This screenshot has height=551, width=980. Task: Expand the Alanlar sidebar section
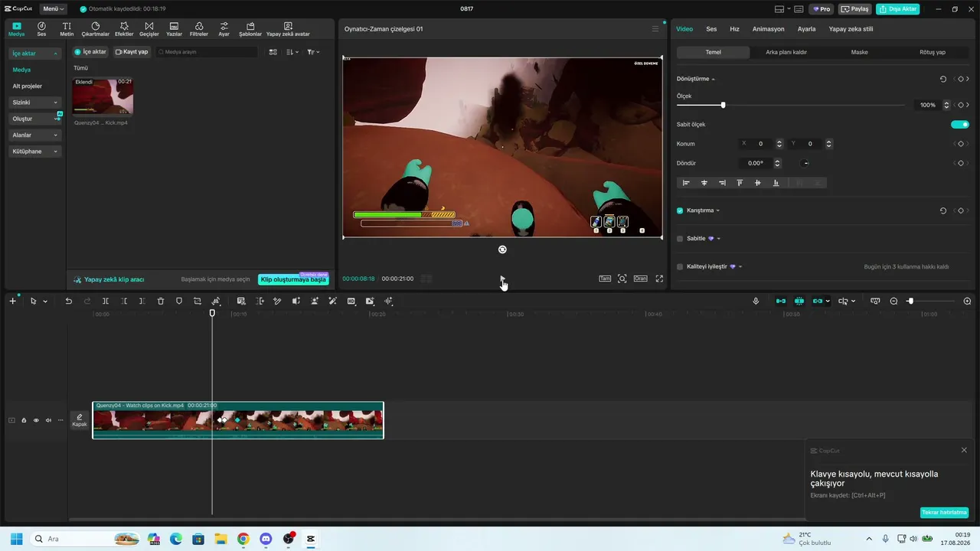click(x=34, y=135)
